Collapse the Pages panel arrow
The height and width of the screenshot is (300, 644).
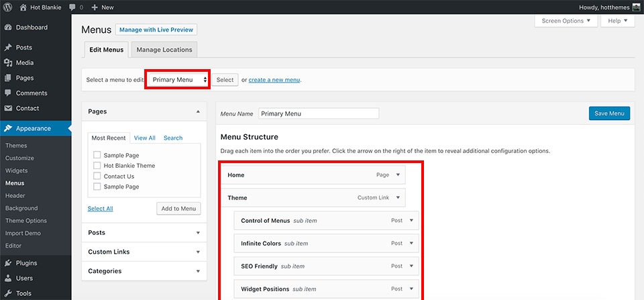click(x=198, y=111)
